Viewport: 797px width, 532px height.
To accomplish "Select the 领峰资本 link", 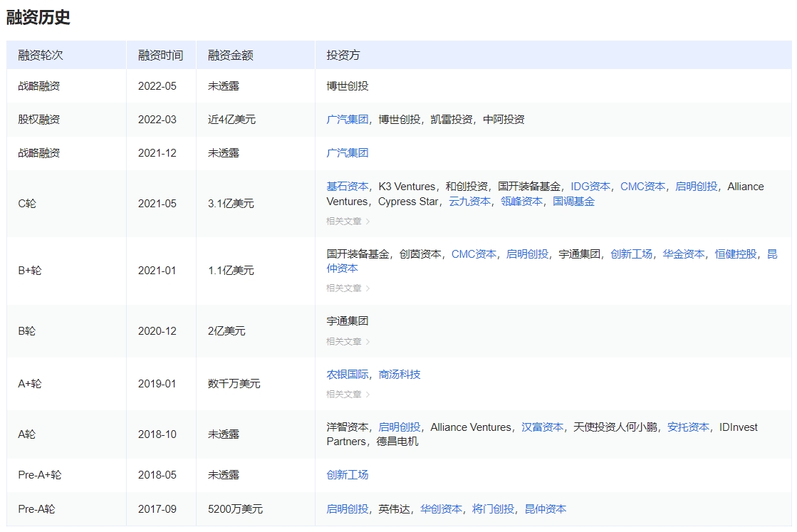I will pyautogui.click(x=521, y=202).
